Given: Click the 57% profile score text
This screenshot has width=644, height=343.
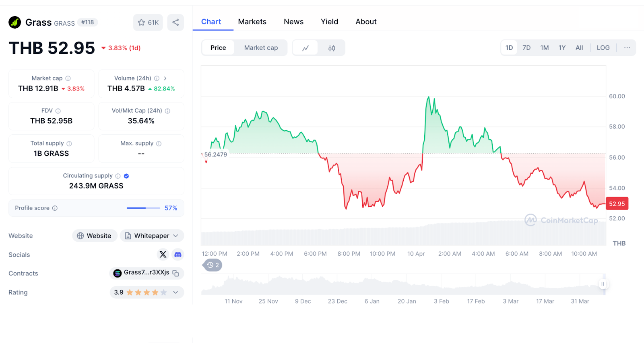Looking at the screenshot, I should tap(171, 208).
